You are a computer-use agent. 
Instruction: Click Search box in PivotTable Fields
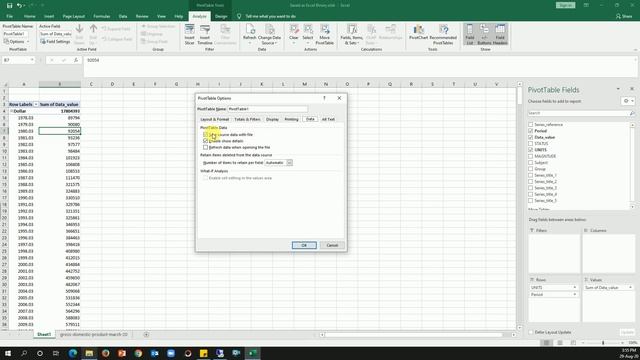point(578,113)
